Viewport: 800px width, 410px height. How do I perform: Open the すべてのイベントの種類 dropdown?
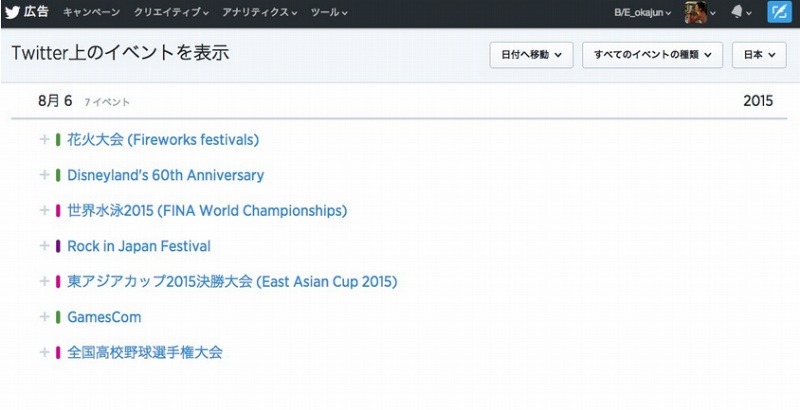click(653, 55)
